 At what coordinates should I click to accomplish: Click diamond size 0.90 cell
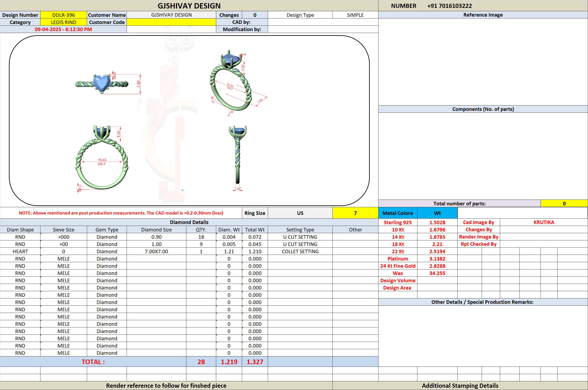(x=156, y=237)
